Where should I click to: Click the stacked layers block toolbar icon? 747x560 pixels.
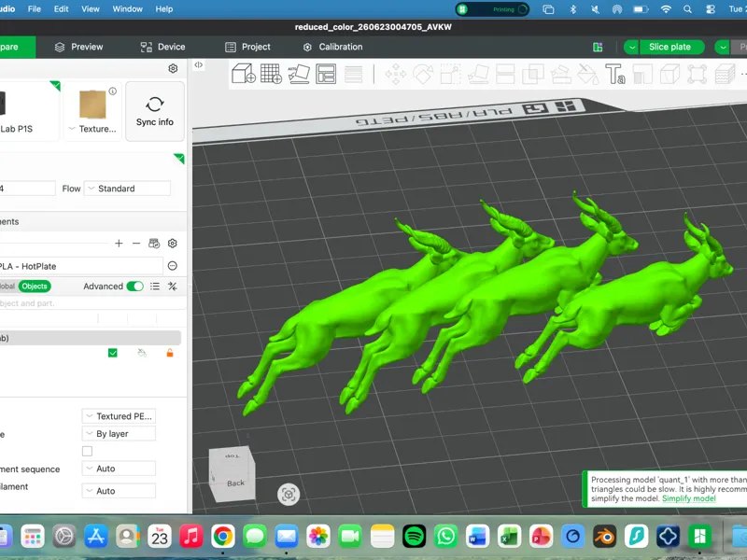tap(725, 74)
